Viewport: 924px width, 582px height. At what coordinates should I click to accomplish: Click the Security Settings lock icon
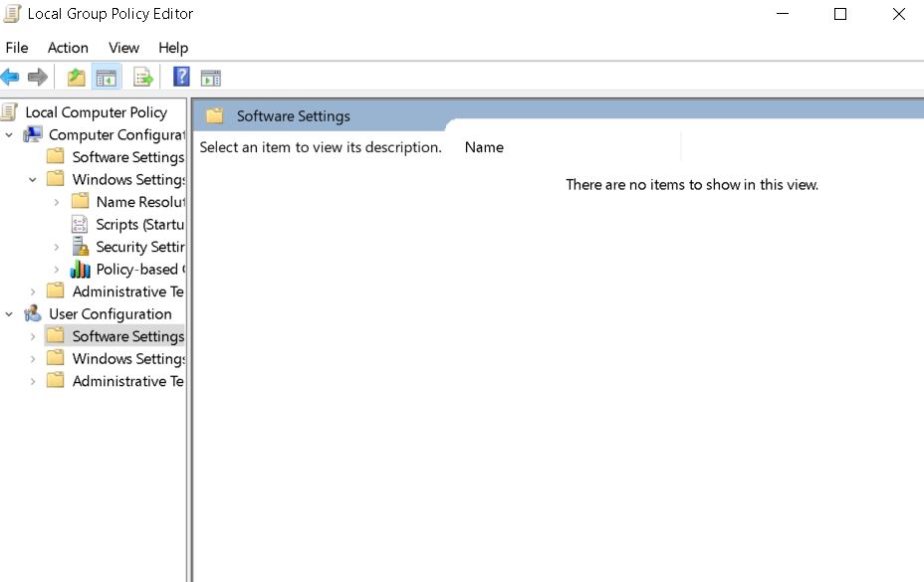pos(80,247)
